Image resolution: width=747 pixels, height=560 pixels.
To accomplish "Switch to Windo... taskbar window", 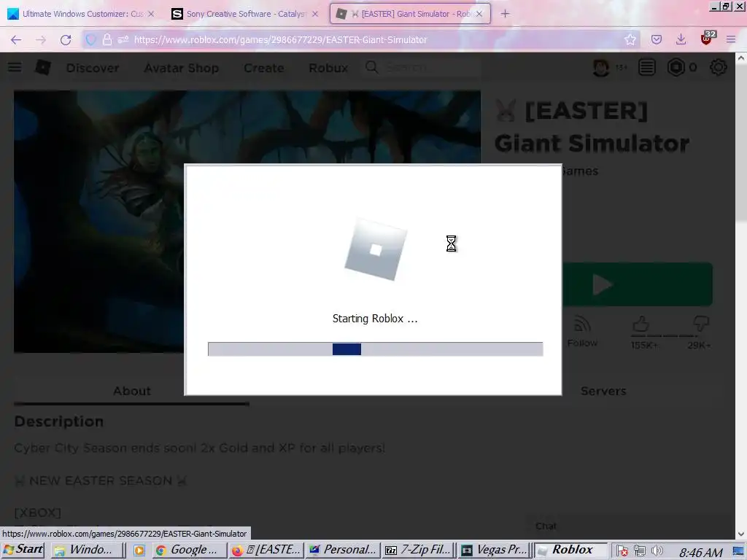I will pyautogui.click(x=88, y=550).
